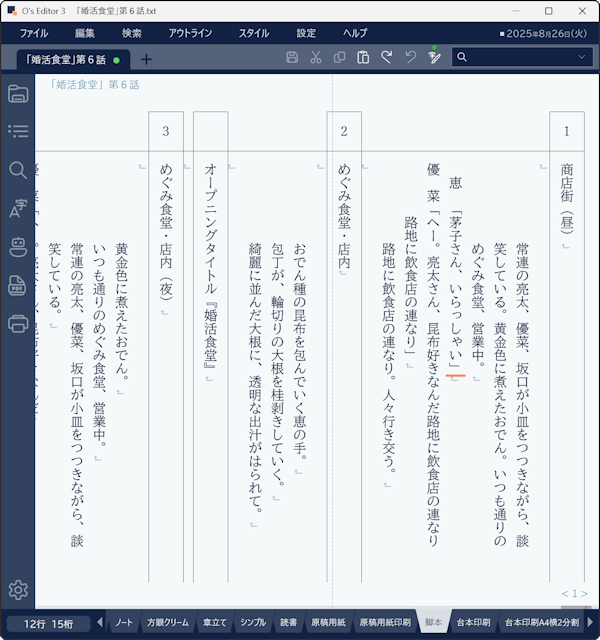600x640 pixels.
Task: Show the outline list panel
Action: pos(18,131)
